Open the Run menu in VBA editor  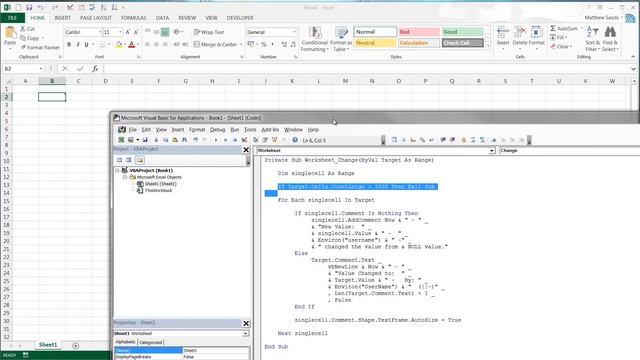(x=235, y=129)
